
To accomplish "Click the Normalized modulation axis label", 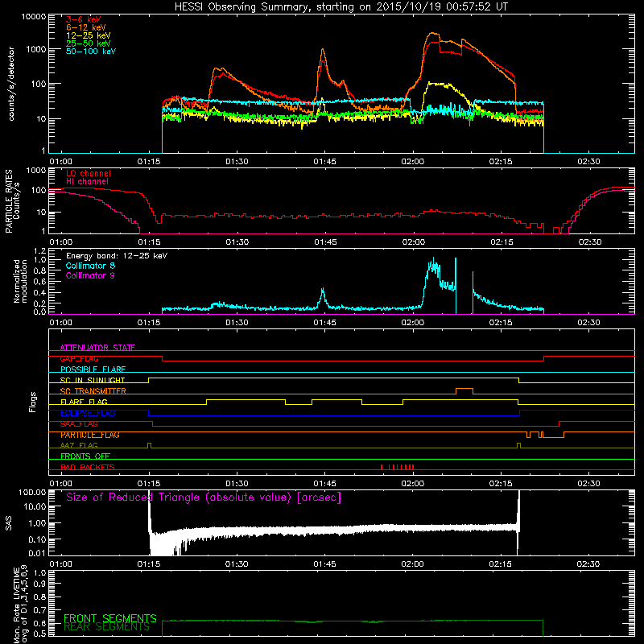I will pos(20,281).
